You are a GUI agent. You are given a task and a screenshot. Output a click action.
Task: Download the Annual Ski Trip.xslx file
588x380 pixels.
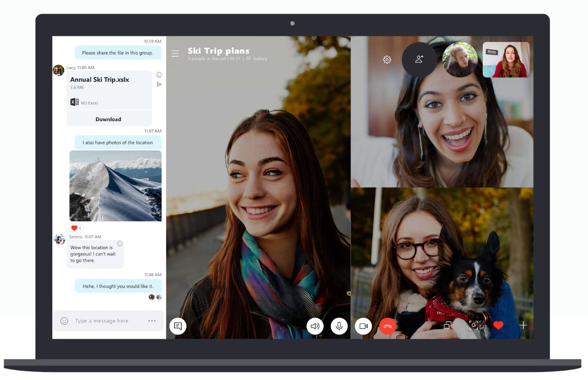[x=108, y=119]
